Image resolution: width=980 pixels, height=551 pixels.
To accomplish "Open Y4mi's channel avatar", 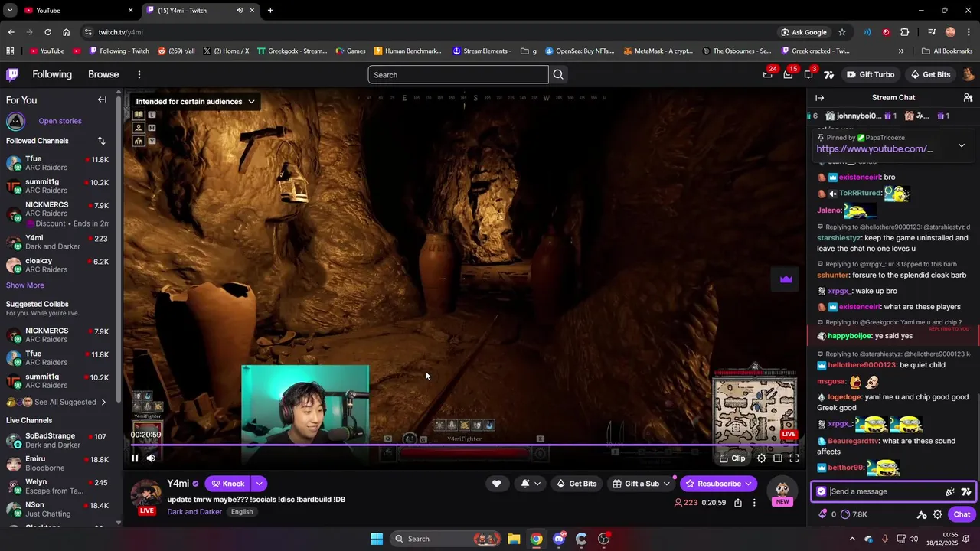I will click(146, 495).
